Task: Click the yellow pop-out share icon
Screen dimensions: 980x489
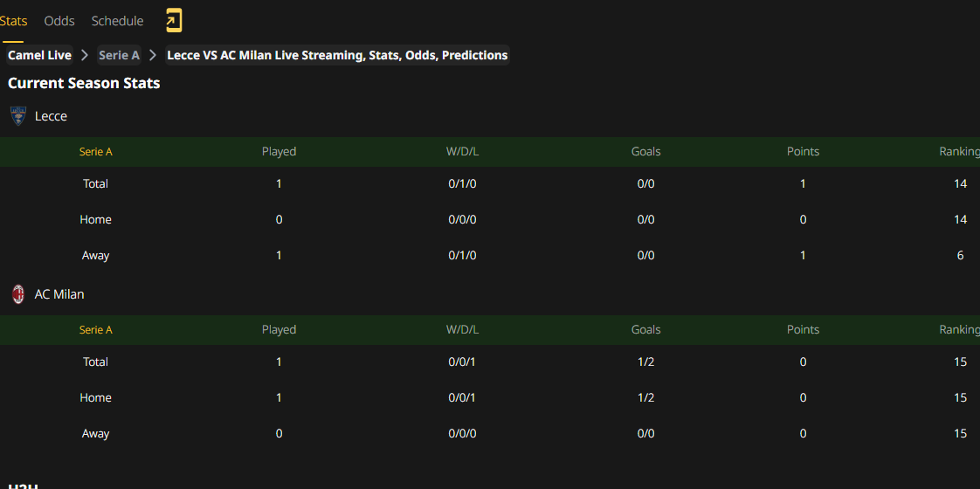Action: pyautogui.click(x=174, y=21)
